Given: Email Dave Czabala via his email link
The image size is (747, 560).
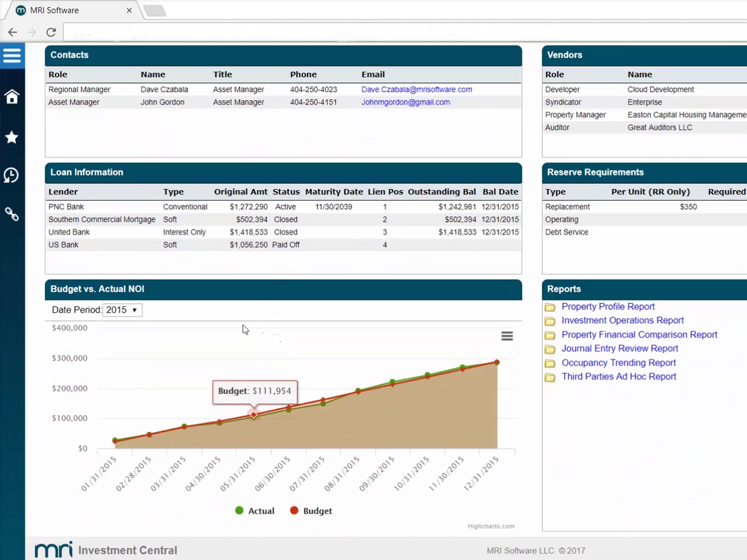Looking at the screenshot, I should click(417, 89).
